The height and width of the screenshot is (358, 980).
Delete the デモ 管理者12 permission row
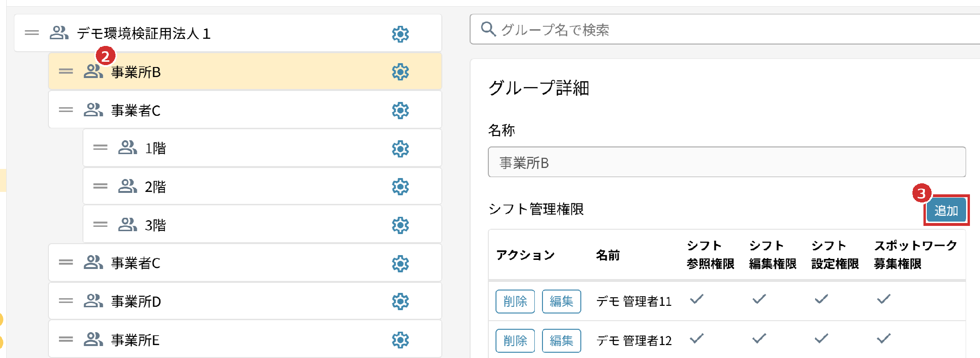pos(515,341)
